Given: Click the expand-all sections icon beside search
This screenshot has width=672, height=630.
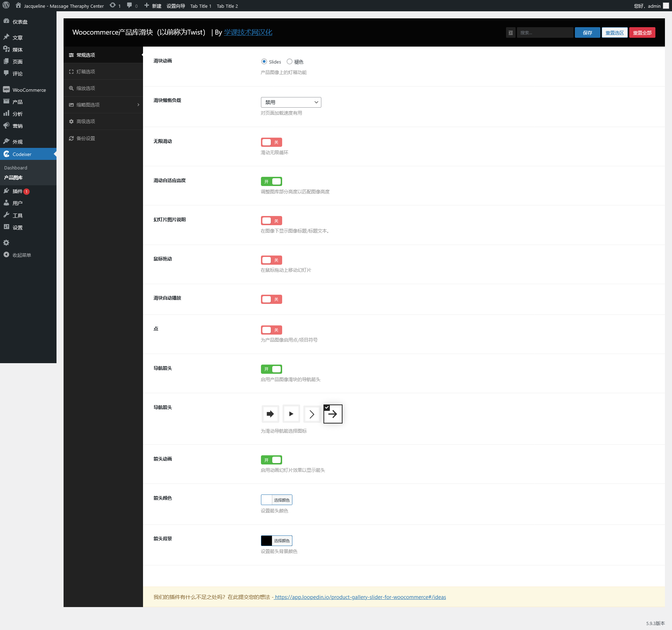Looking at the screenshot, I should [511, 33].
